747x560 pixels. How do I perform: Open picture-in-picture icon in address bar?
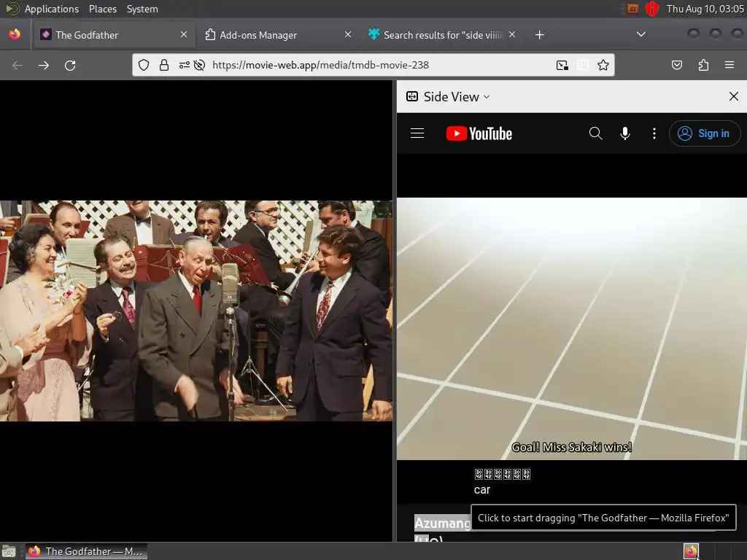pyautogui.click(x=562, y=65)
